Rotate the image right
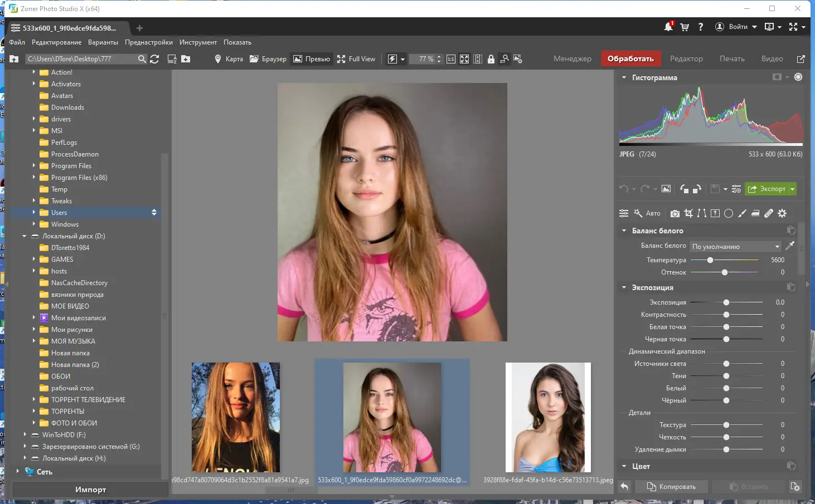Screen dimensions: 815x504 point(697,189)
